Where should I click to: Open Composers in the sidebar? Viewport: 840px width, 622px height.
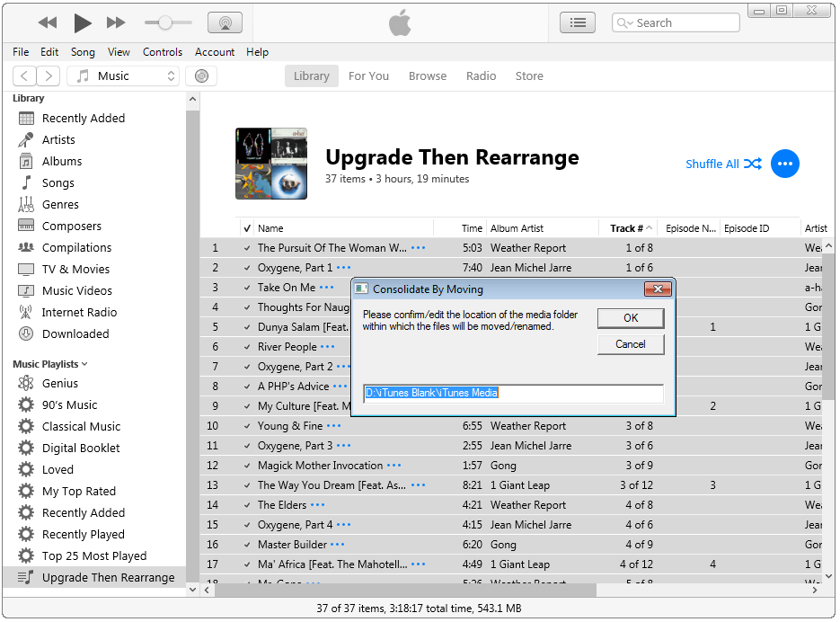[71, 227]
